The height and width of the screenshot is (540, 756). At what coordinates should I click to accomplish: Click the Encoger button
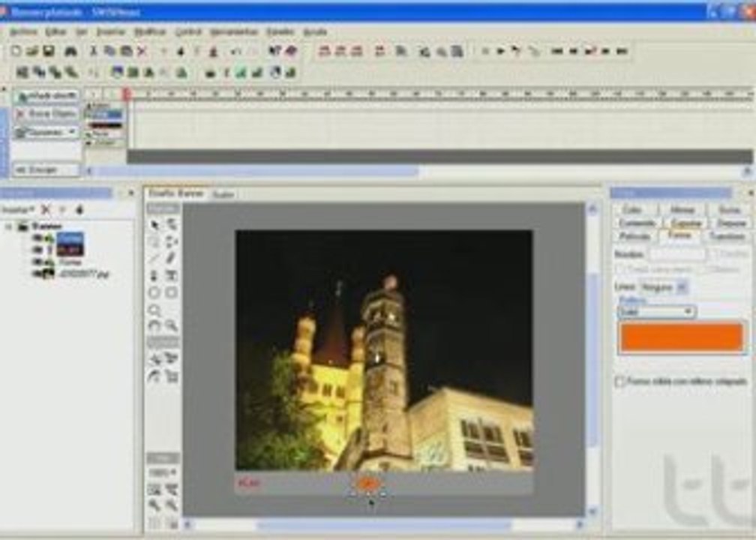(46, 169)
